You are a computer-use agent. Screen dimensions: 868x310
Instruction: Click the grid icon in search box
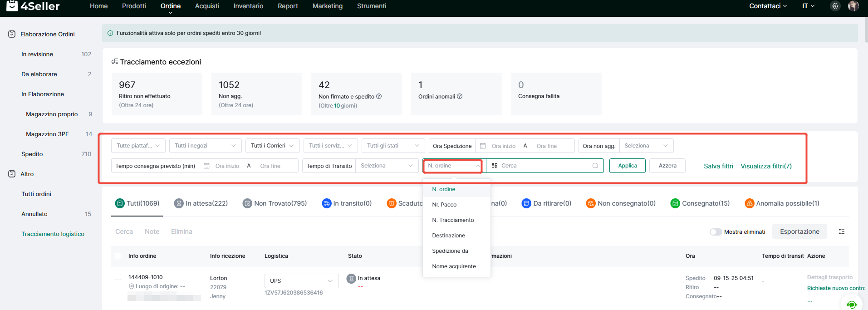tap(495, 166)
